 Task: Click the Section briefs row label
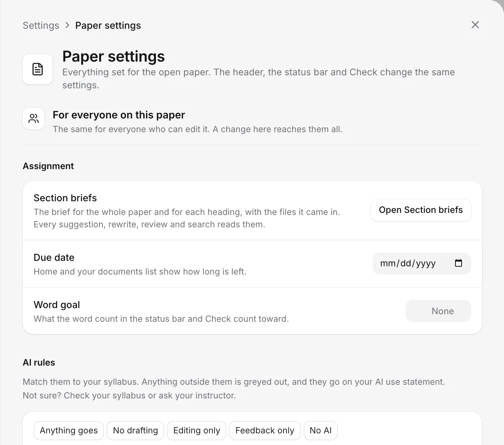(65, 198)
